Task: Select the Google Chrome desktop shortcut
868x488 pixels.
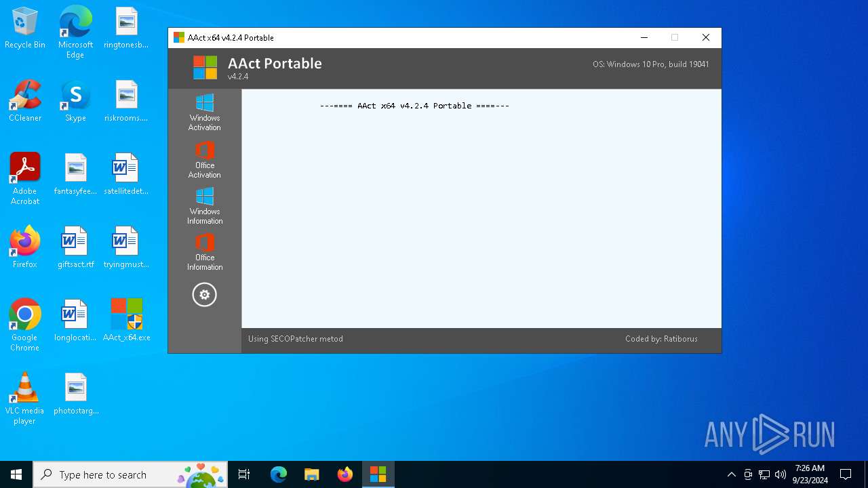Action: coord(25,325)
